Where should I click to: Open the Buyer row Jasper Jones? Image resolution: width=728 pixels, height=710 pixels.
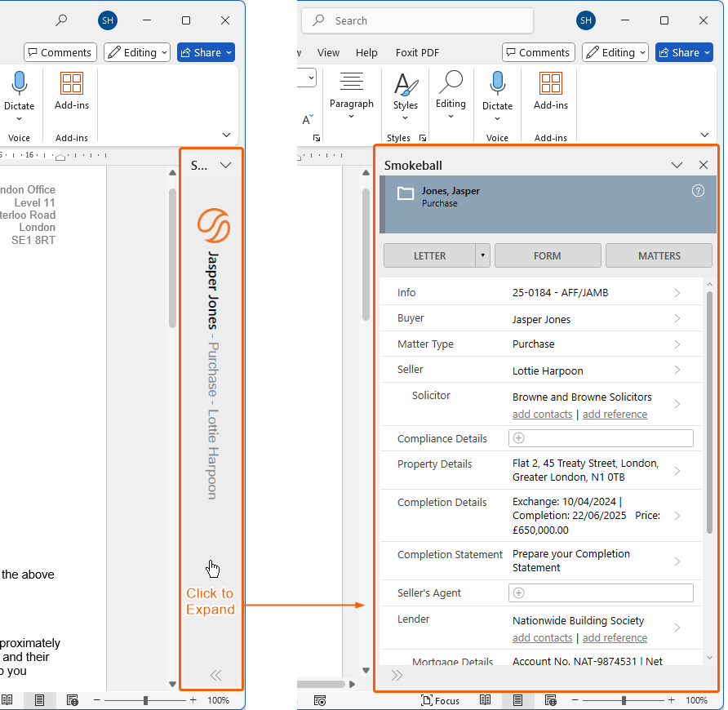pyautogui.click(x=541, y=318)
